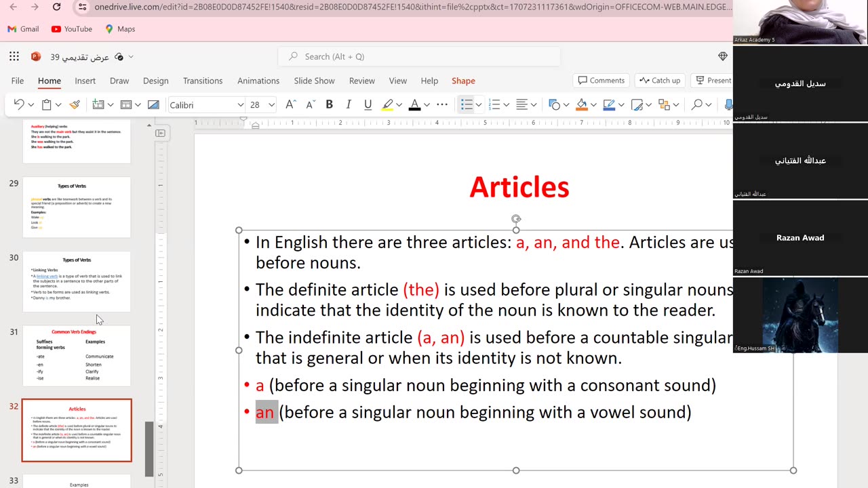Open the font size 28 dropdown

[x=271, y=105]
